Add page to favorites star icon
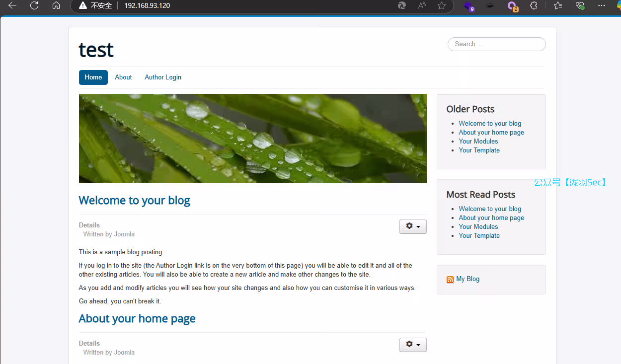The image size is (621, 364). 441,5
